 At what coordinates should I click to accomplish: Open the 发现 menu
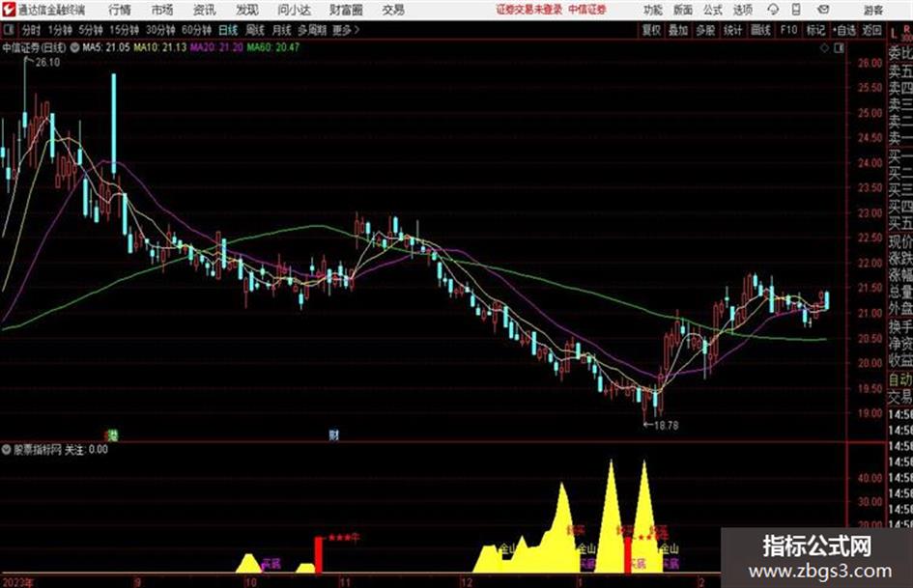pos(247,10)
